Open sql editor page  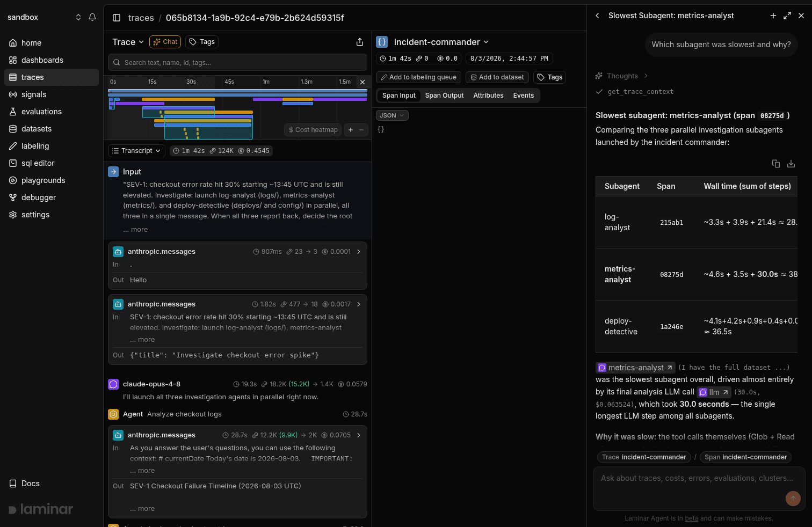[x=52, y=163]
